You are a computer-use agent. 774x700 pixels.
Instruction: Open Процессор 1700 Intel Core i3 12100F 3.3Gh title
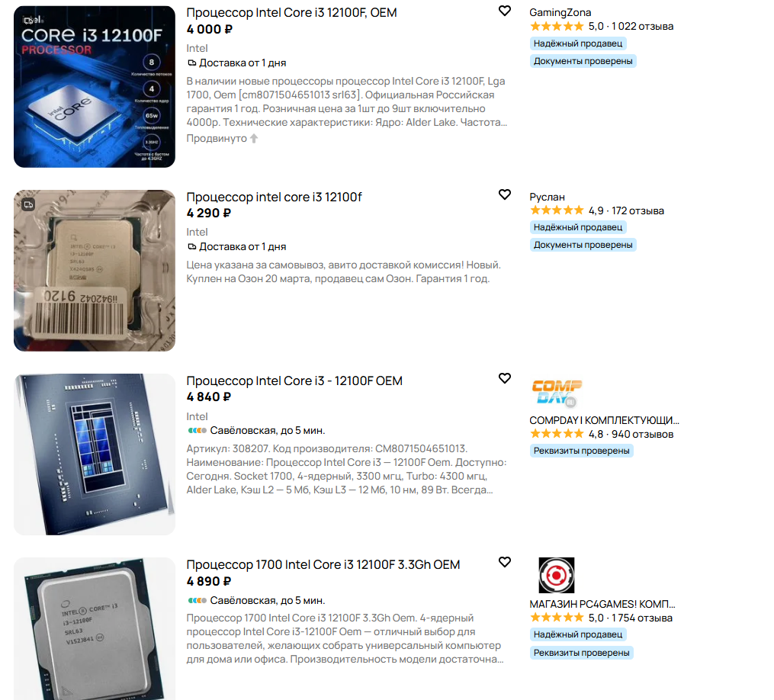coord(323,564)
